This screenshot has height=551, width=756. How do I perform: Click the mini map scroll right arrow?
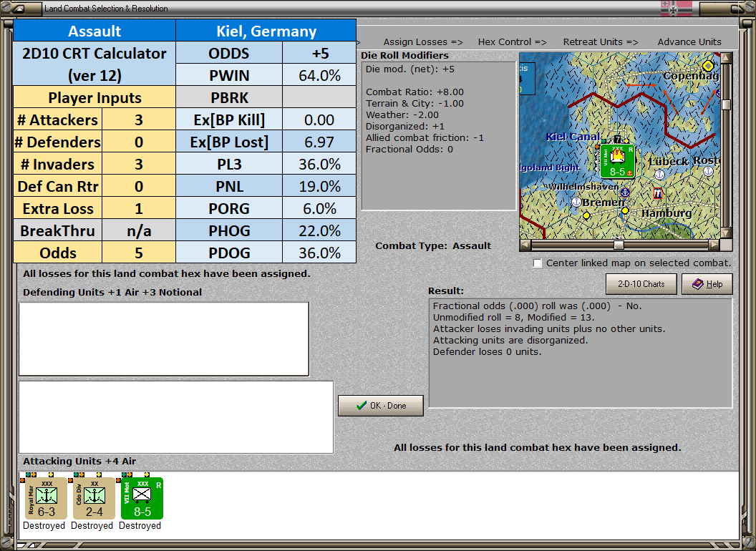click(x=714, y=245)
